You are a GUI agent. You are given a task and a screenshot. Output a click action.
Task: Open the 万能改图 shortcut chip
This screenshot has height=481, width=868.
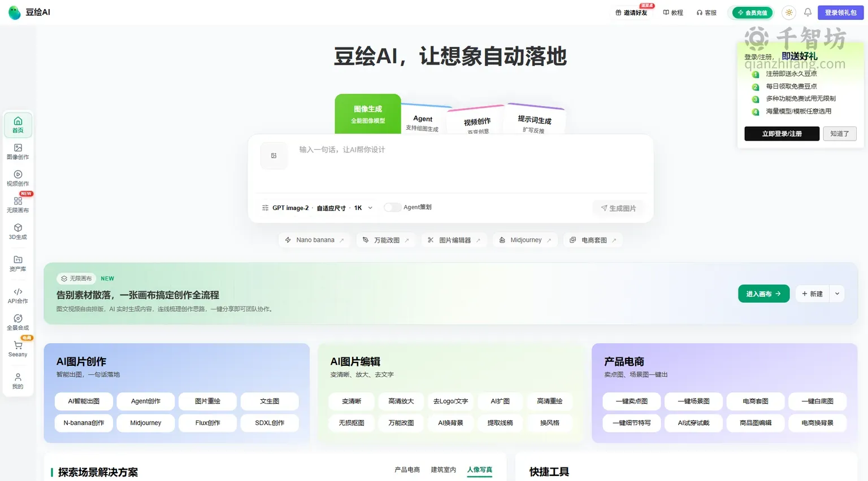click(386, 240)
